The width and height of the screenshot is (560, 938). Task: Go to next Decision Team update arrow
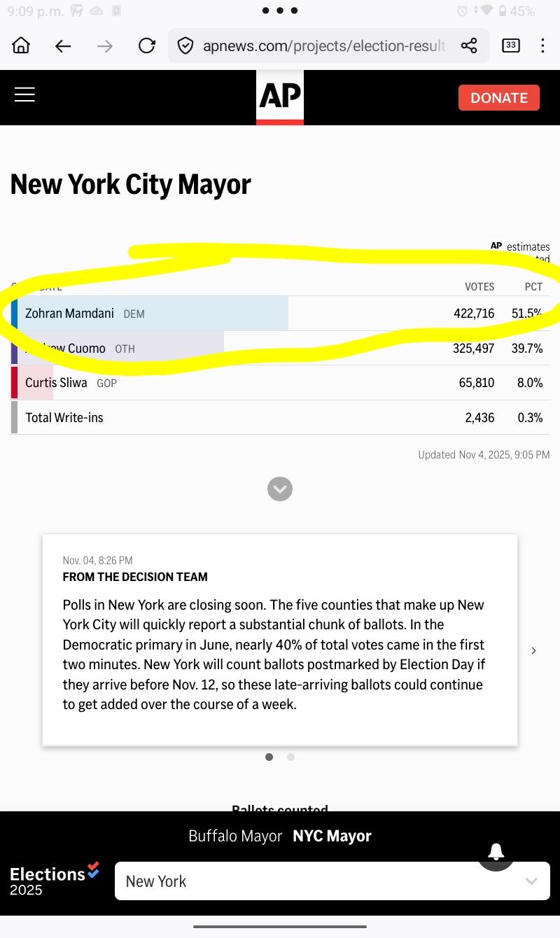pyautogui.click(x=533, y=651)
